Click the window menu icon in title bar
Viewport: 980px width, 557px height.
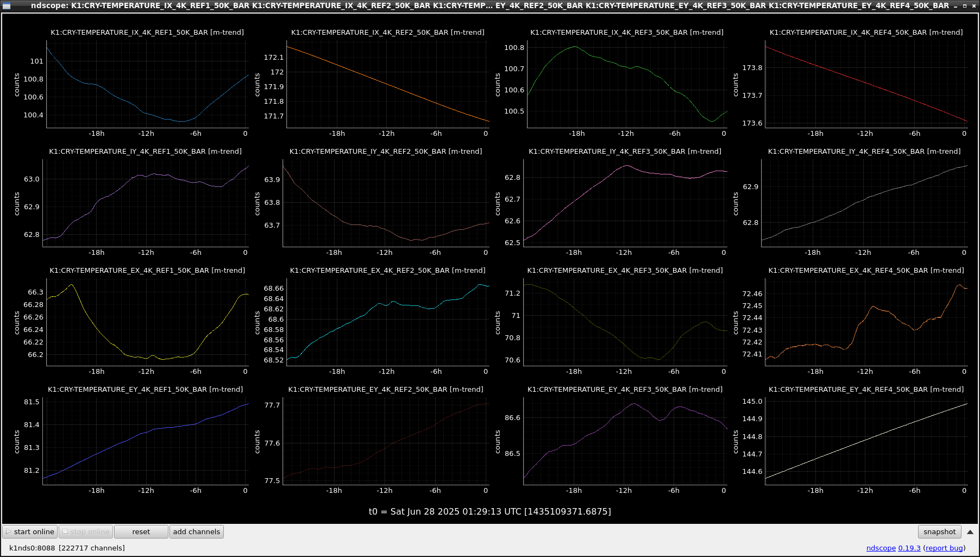[x=7, y=5]
